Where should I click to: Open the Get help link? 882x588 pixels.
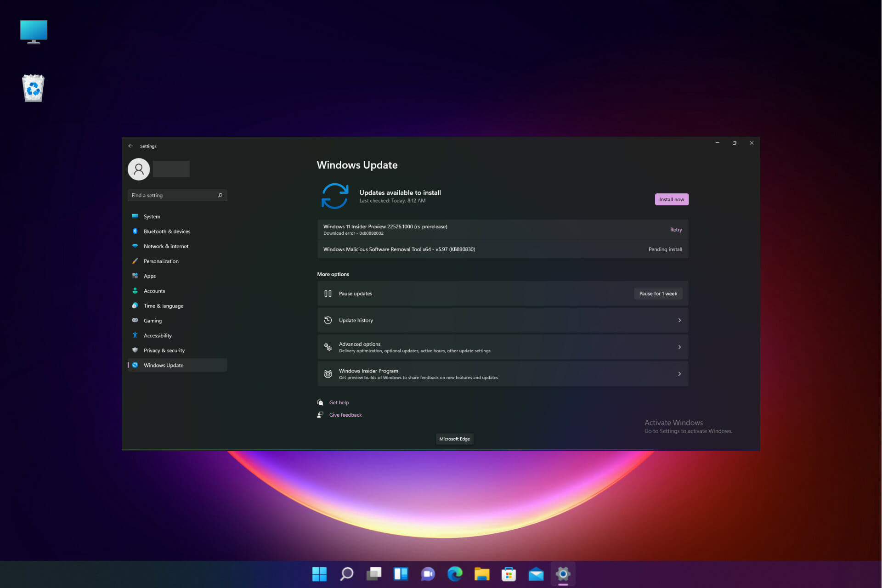(339, 402)
